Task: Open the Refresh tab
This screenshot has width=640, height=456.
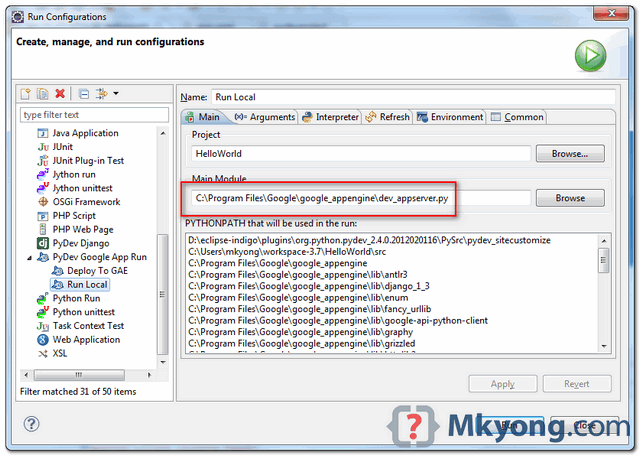Action: pyautogui.click(x=387, y=117)
